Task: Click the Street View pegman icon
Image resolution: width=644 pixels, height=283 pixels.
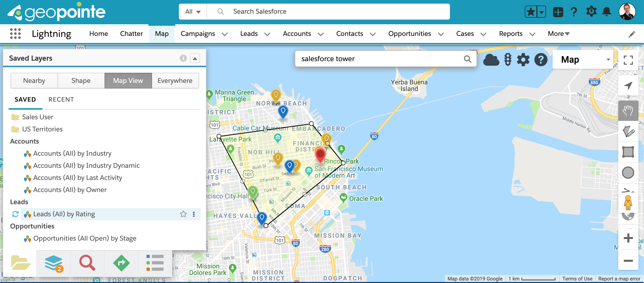Action: [628, 202]
